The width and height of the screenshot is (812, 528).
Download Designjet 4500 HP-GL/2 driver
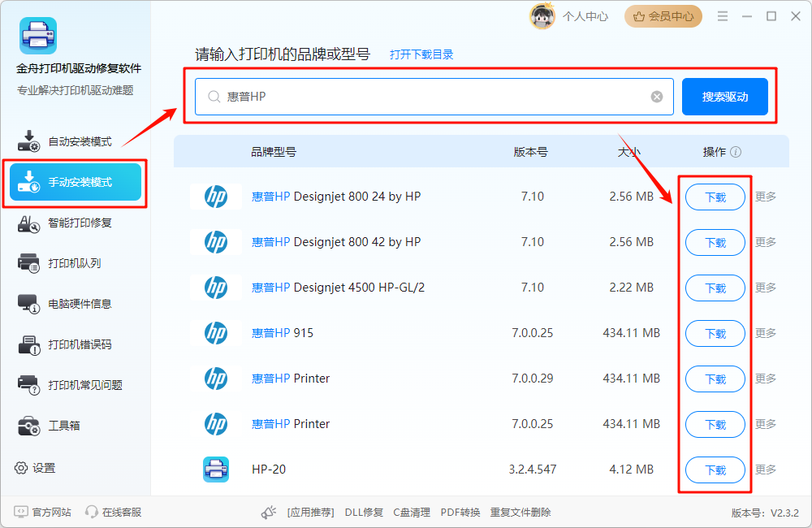click(715, 288)
